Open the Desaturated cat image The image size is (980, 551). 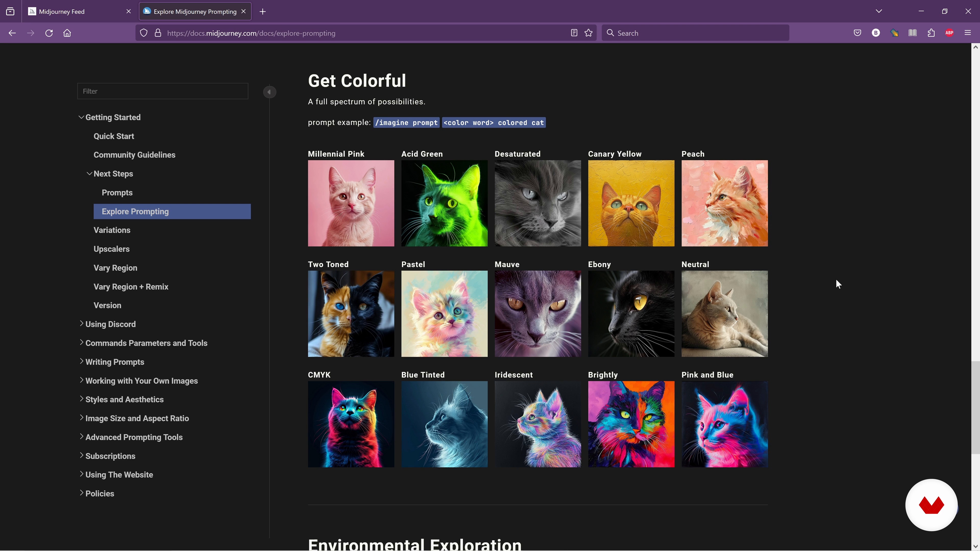pyautogui.click(x=537, y=204)
